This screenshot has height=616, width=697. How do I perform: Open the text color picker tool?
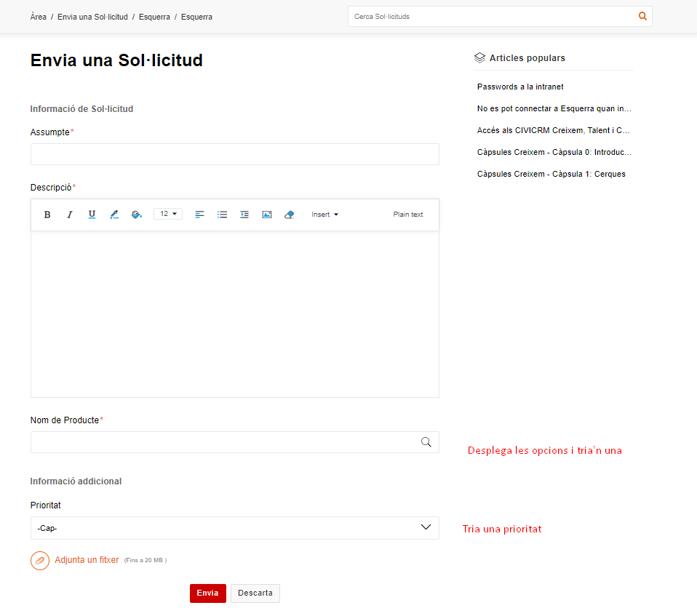(113, 215)
